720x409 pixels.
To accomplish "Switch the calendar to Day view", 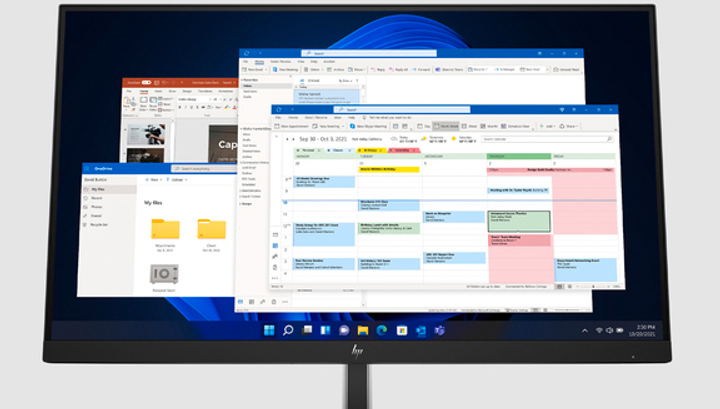I will [424, 126].
